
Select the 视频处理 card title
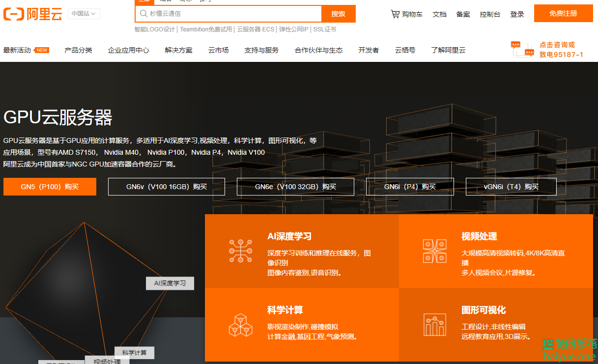point(479,236)
